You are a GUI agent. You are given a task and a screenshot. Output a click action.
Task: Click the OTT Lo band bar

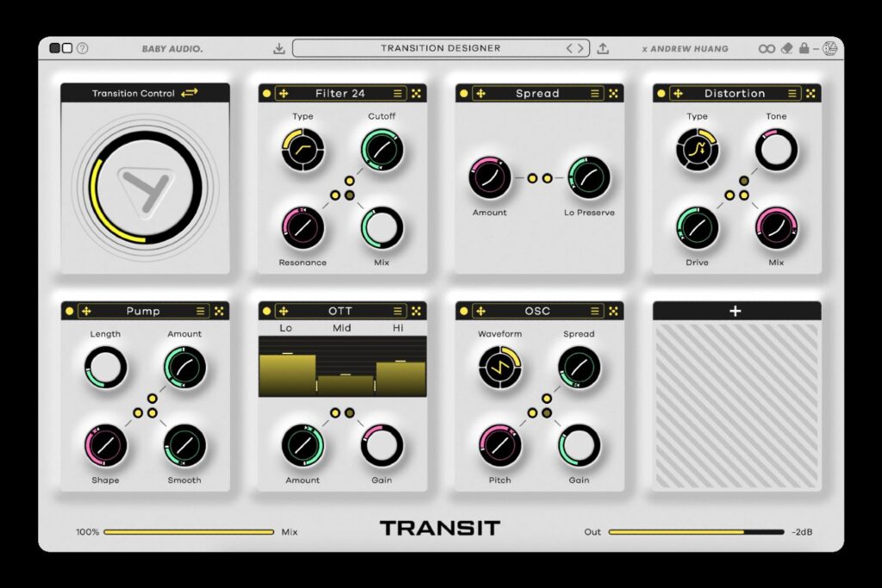pyautogui.click(x=288, y=374)
